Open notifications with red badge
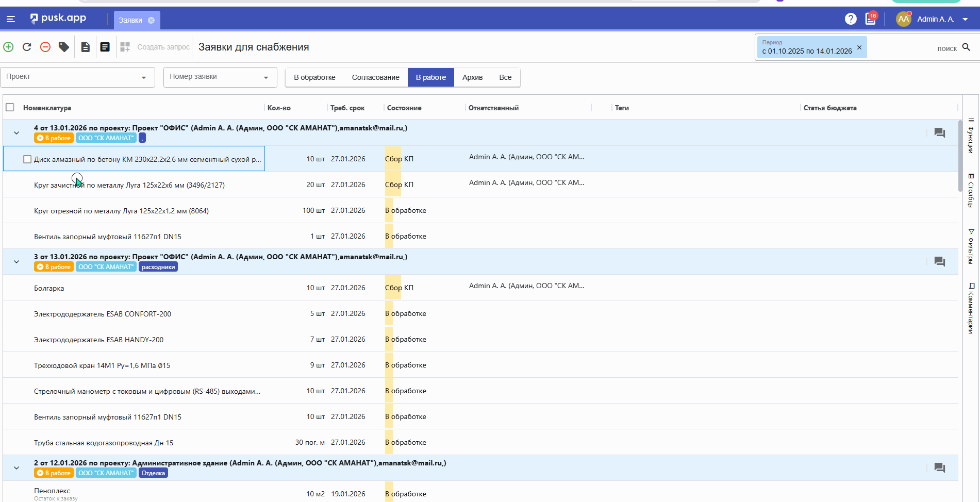The width and height of the screenshot is (980, 502). point(870,19)
